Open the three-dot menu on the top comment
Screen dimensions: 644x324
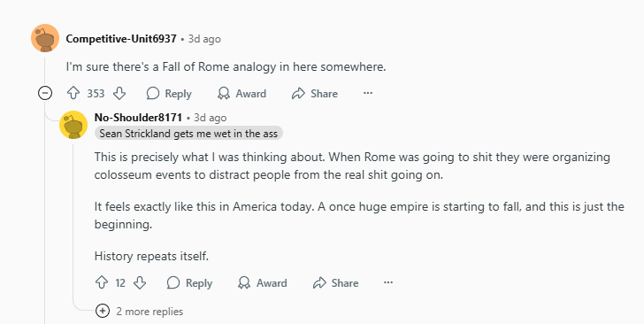(x=368, y=93)
